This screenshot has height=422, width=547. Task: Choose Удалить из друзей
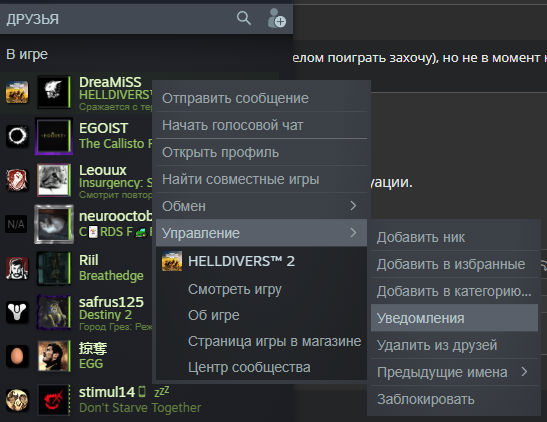coord(454,345)
